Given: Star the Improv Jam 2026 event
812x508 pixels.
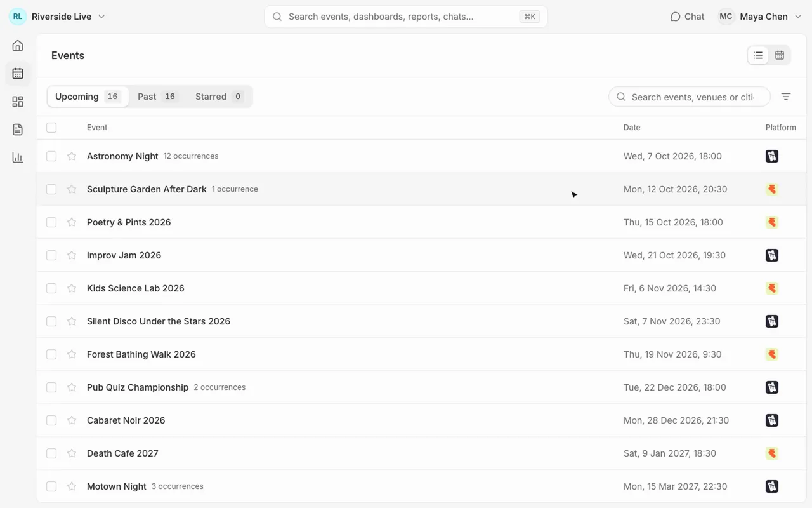Looking at the screenshot, I should pyautogui.click(x=72, y=255).
